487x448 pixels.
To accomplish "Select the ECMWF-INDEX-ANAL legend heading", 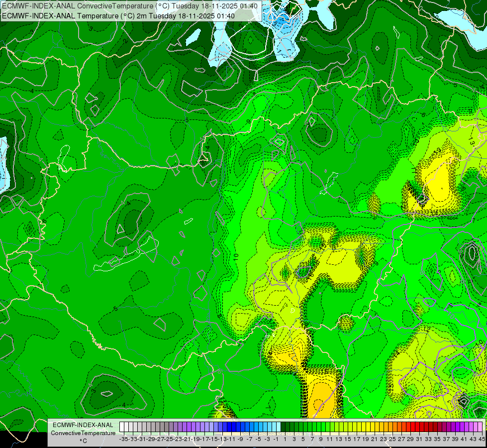I will point(83,425).
